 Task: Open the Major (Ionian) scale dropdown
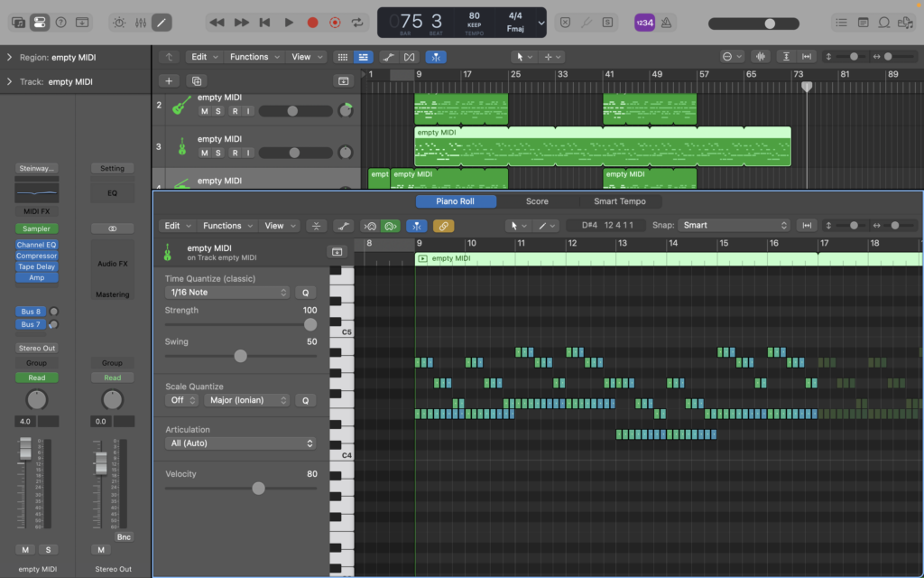(246, 400)
